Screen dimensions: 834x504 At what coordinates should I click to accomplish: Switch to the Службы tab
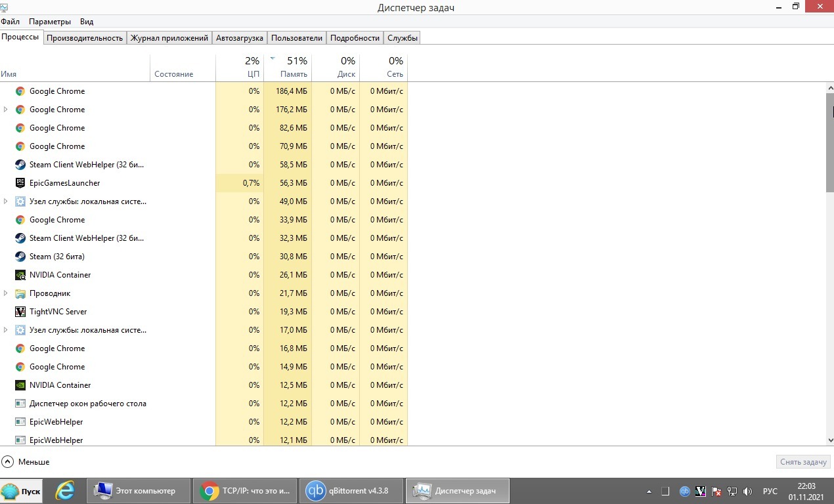click(403, 38)
